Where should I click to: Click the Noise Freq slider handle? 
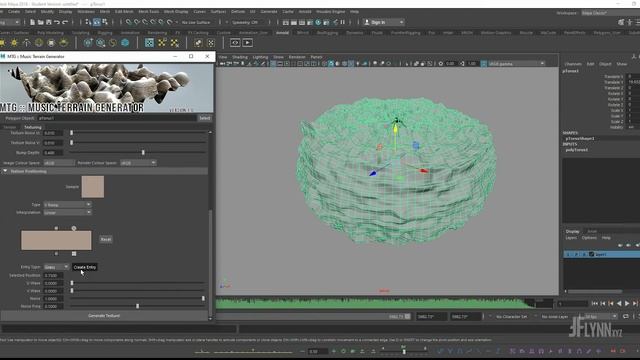click(138, 306)
